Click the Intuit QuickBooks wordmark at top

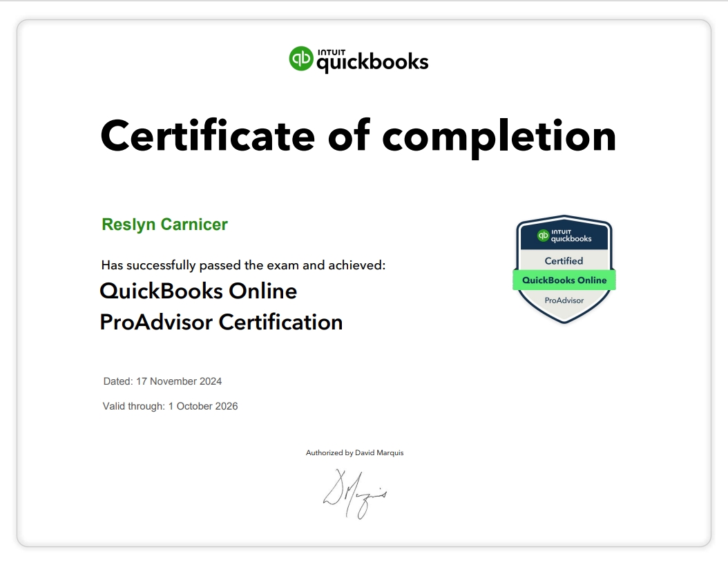[372, 60]
